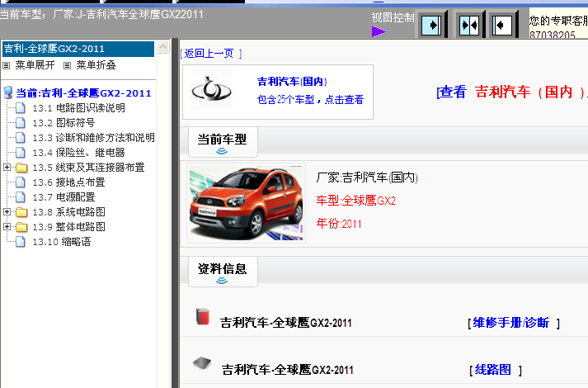Image resolution: width=588 pixels, height=388 pixels.
Task: Click the 菜单折叠 list icon
Action: tap(67, 66)
